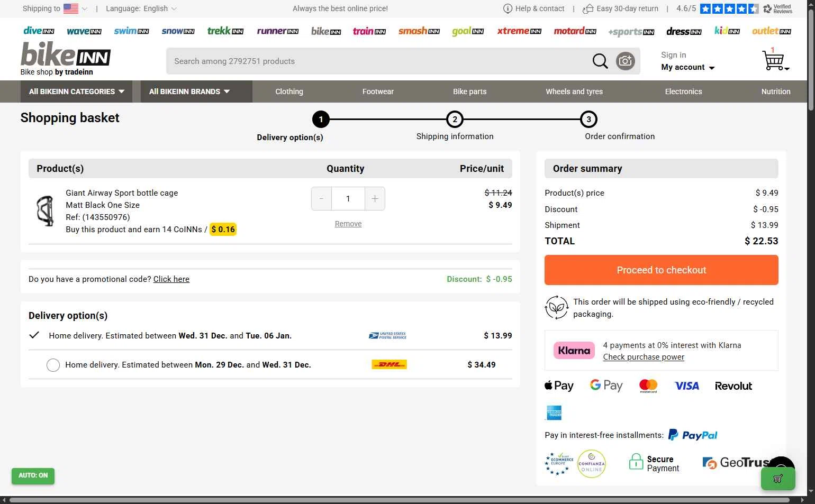Image resolution: width=815 pixels, height=504 pixels.
Task: Open the Bike parts menu
Action: (x=469, y=91)
